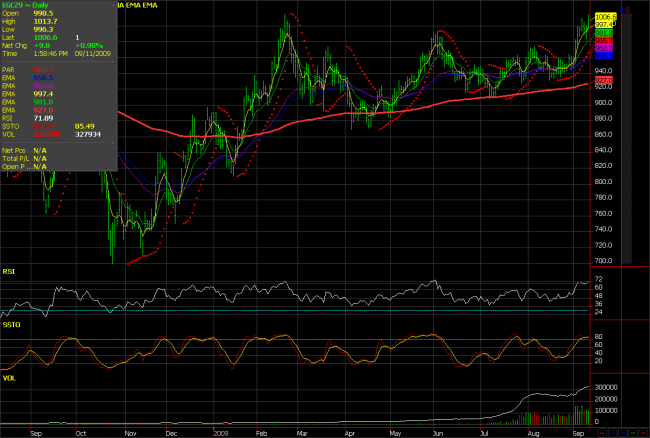
Task: Select the VOL pane label
Action: click(x=9, y=378)
